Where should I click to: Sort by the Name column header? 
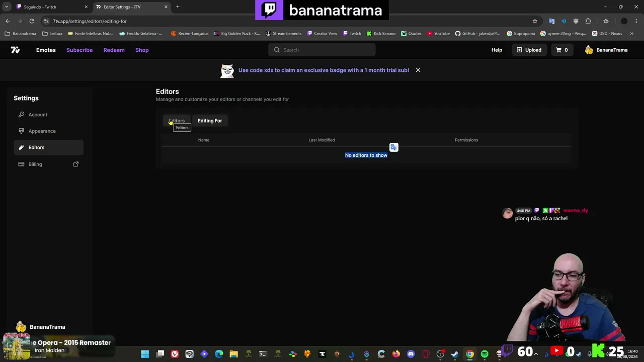[x=204, y=140]
